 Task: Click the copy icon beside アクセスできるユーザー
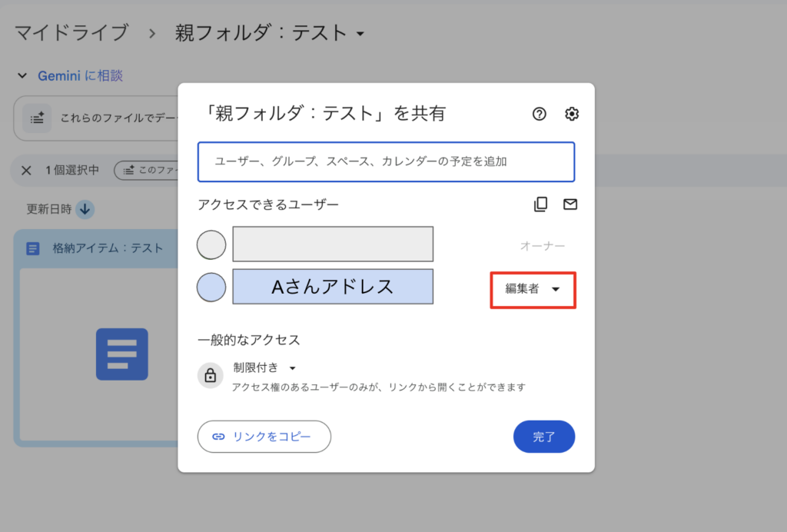pyautogui.click(x=541, y=204)
